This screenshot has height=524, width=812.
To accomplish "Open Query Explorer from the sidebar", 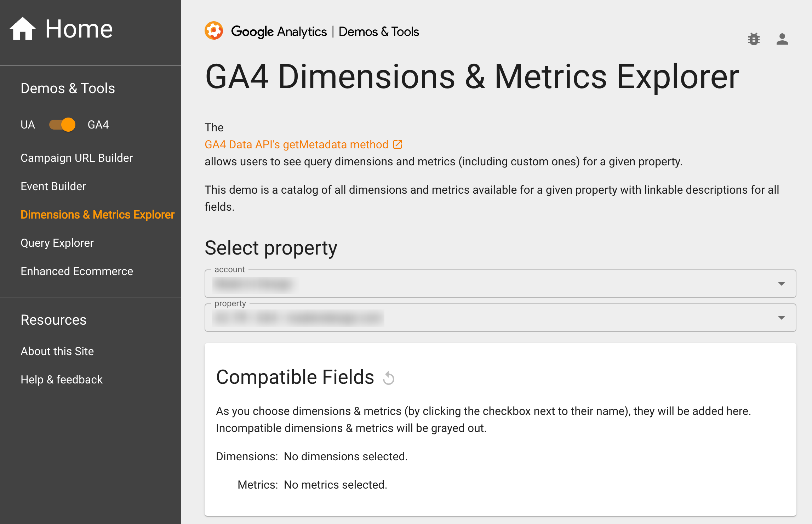I will click(x=57, y=243).
